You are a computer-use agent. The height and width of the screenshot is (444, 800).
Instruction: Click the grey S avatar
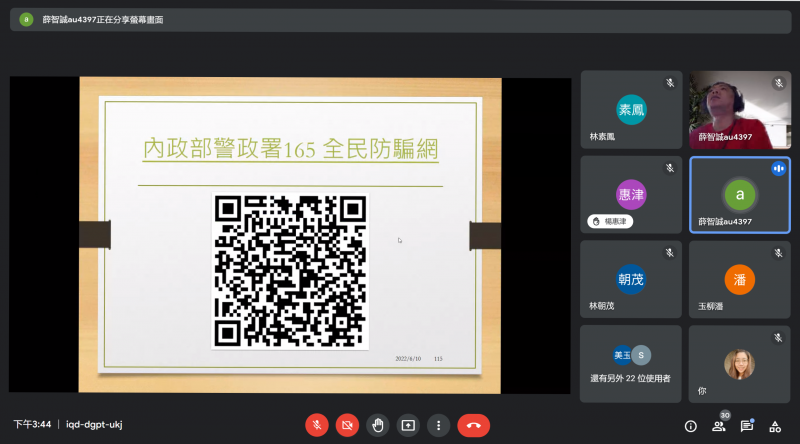pos(641,355)
